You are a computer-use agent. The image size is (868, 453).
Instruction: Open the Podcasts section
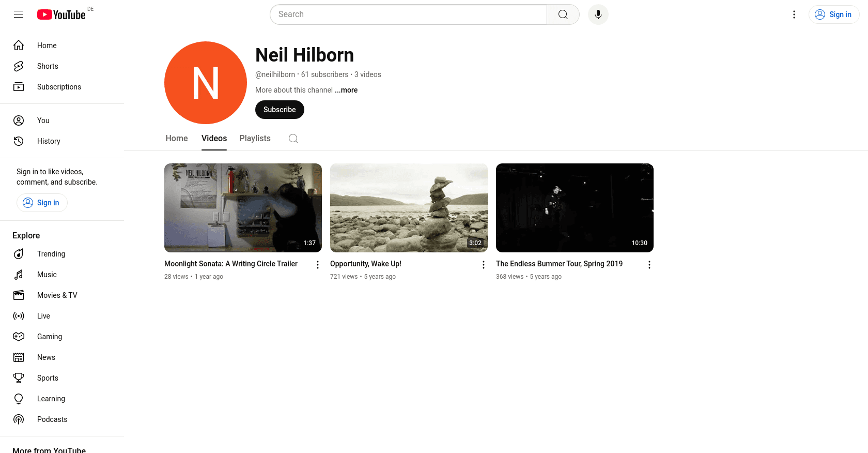coord(52,419)
